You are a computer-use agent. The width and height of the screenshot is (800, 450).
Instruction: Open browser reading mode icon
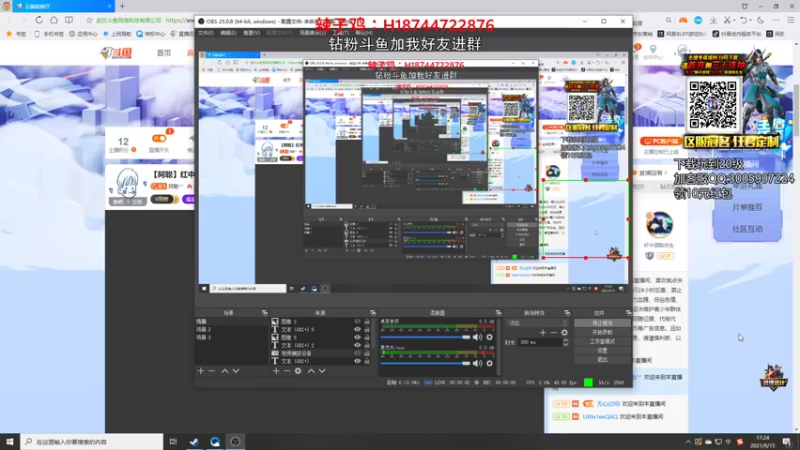(69, 20)
